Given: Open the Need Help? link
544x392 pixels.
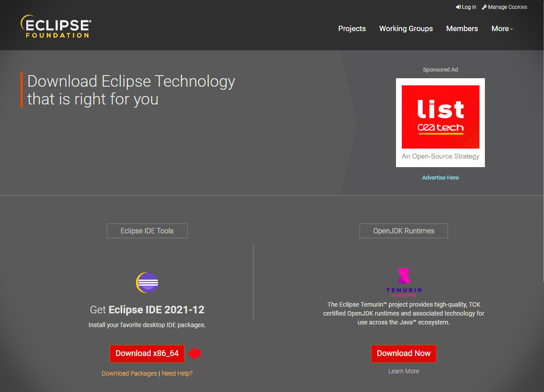Looking at the screenshot, I should (177, 373).
